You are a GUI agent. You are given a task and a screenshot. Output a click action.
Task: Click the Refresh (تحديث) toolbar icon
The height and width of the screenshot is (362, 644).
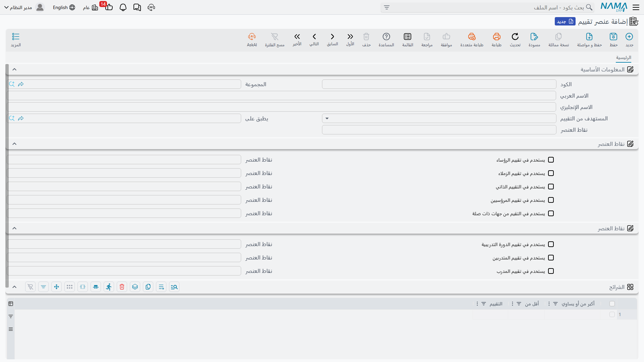tap(515, 37)
